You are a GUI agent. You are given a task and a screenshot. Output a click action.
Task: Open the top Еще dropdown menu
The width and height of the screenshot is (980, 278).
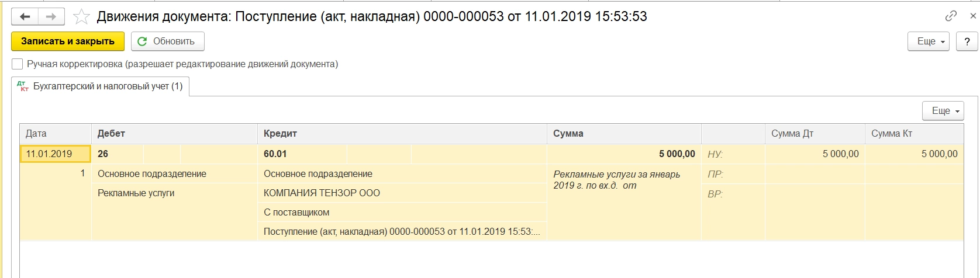point(927,41)
